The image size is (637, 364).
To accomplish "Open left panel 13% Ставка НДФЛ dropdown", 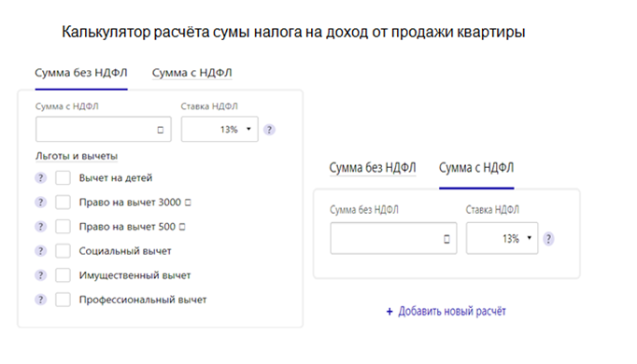I will tap(219, 130).
